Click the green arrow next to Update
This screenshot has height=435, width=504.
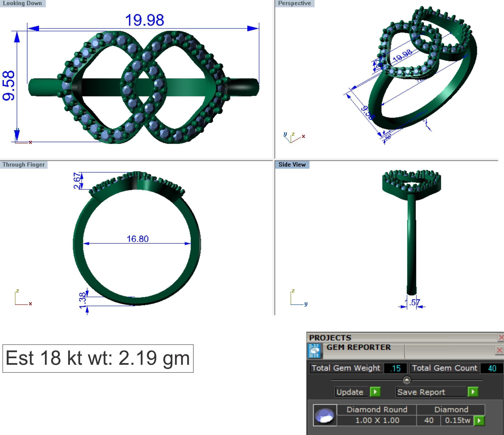click(375, 392)
